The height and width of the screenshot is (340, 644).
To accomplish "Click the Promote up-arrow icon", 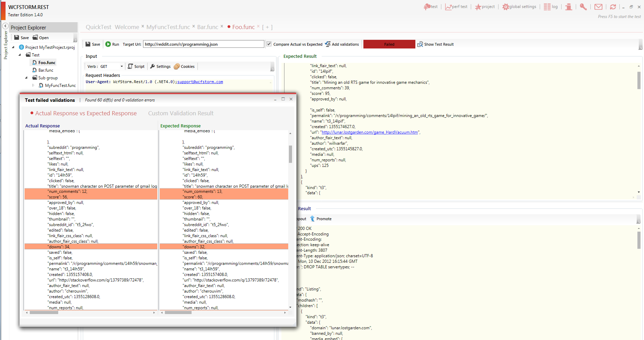I will tap(312, 218).
